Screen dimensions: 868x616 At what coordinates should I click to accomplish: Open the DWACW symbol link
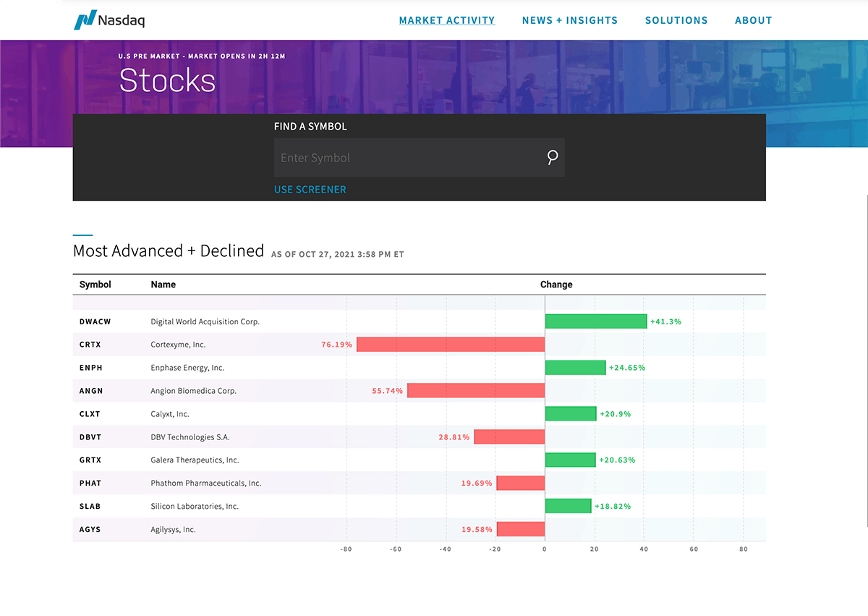coord(95,321)
